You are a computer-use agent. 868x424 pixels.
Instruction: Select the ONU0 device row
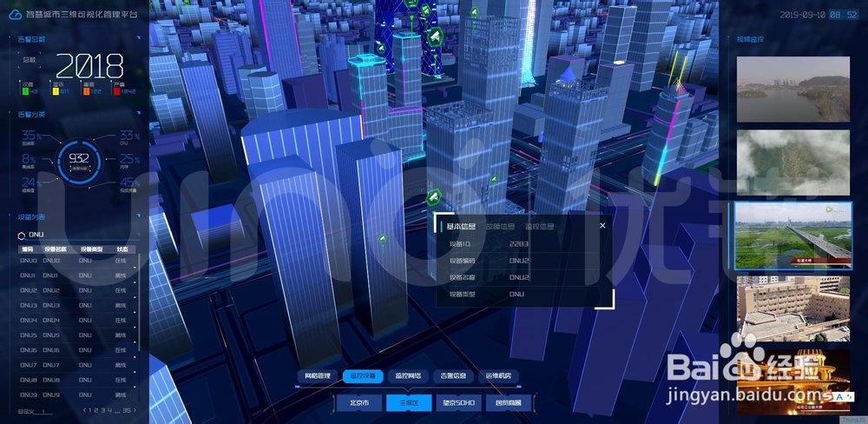point(76,261)
